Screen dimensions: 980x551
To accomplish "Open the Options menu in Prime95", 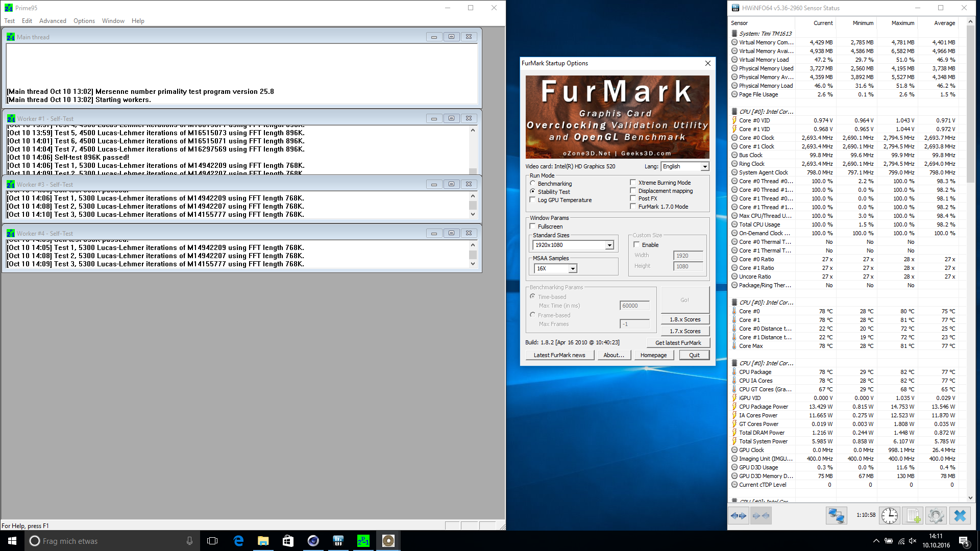I will pos(84,21).
